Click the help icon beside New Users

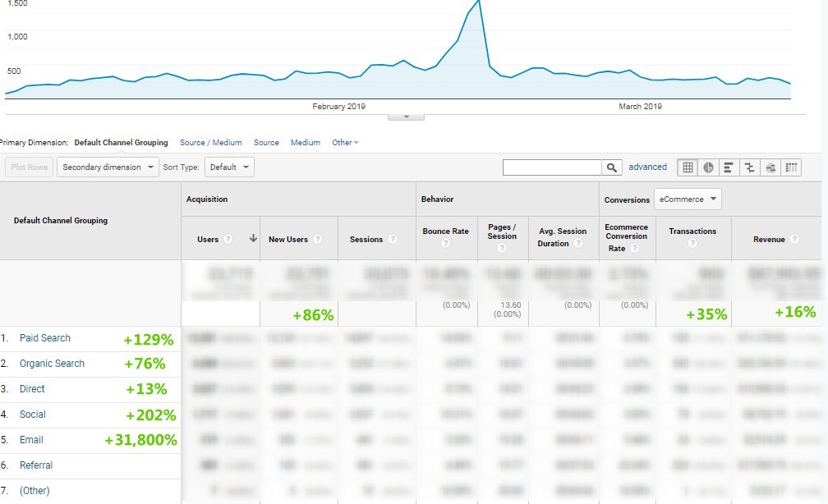coord(319,240)
